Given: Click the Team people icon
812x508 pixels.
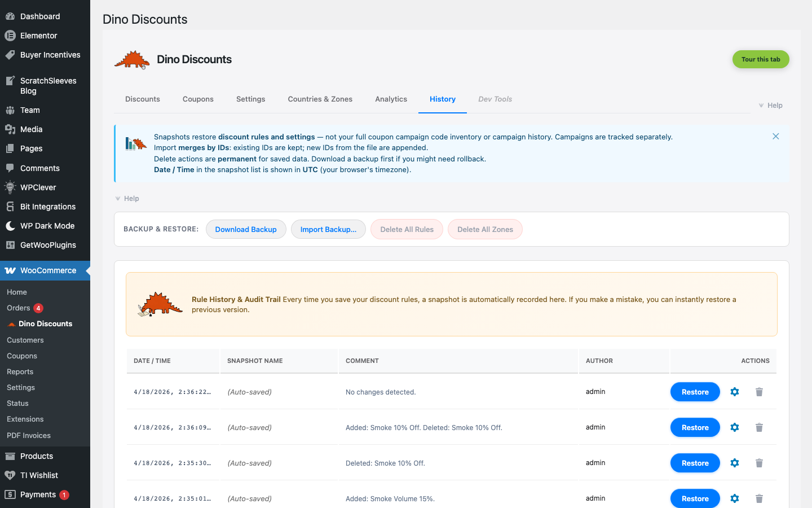Looking at the screenshot, I should pos(10,110).
